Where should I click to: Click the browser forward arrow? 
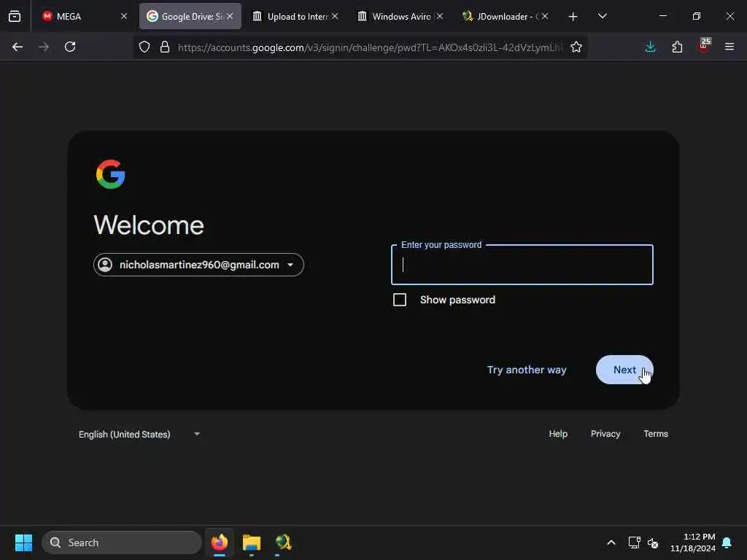coord(44,47)
